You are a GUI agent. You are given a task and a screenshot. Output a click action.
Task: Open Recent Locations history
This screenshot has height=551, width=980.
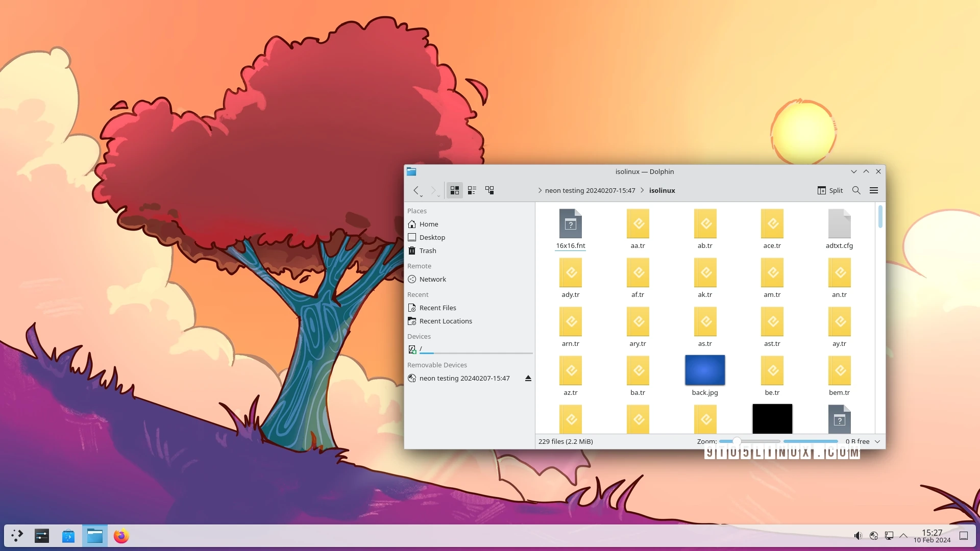pyautogui.click(x=446, y=320)
